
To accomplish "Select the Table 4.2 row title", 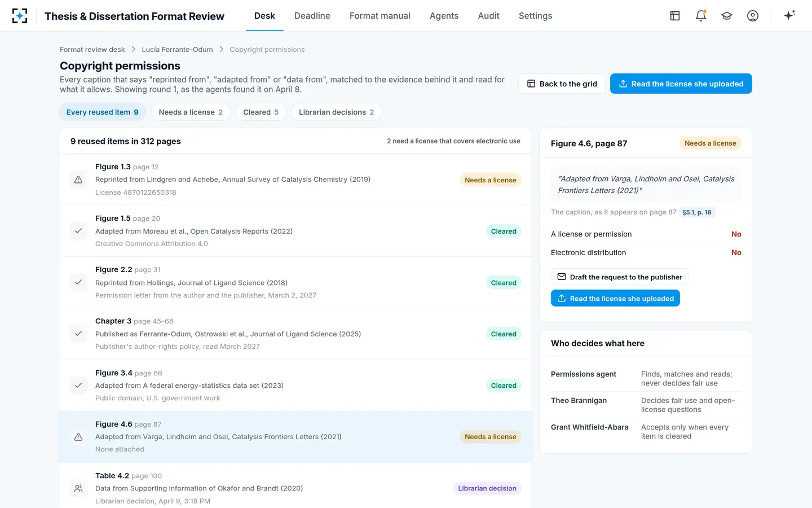I will 112,476.
